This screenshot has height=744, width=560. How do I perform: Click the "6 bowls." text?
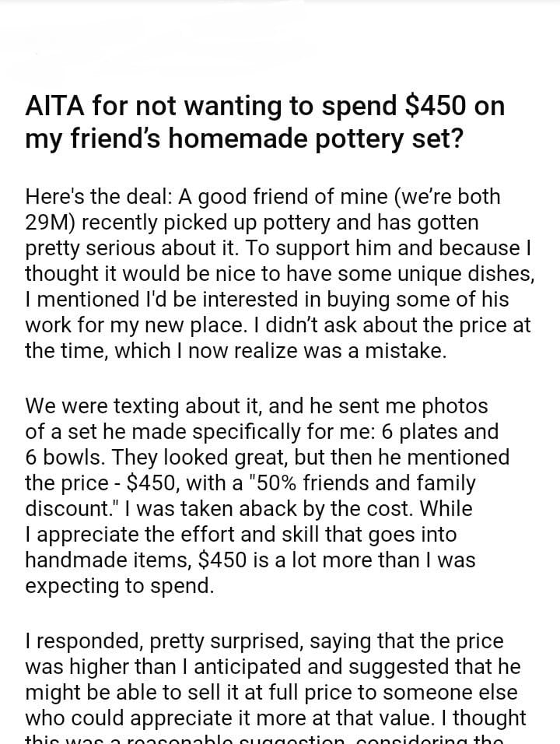tap(59, 457)
